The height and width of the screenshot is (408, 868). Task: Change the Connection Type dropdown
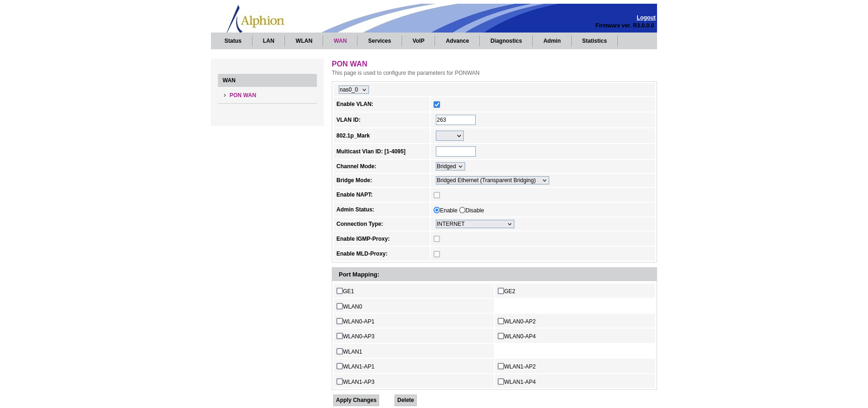click(x=474, y=224)
